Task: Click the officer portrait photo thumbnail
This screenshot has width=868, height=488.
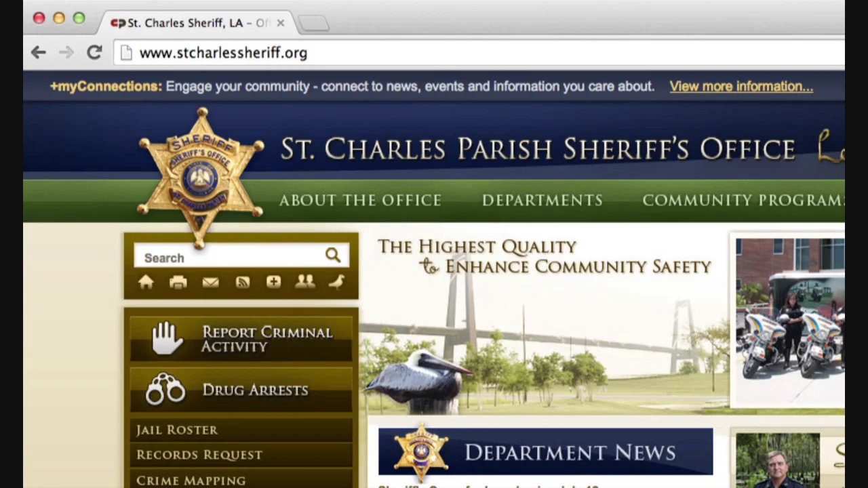Action: [778, 461]
